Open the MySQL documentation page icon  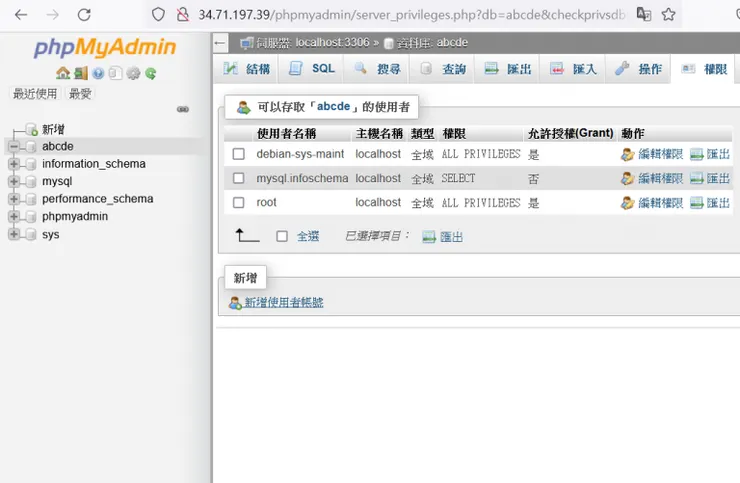point(115,73)
